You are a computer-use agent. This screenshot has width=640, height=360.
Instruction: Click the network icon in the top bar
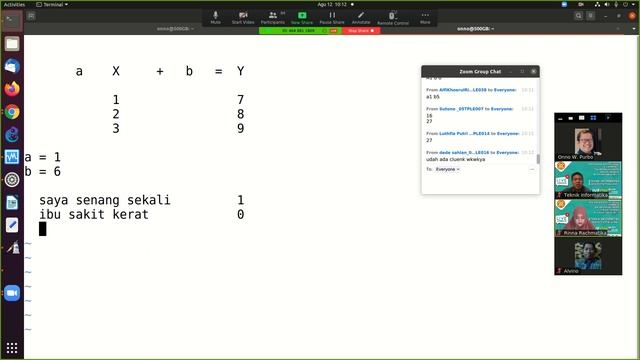click(597, 4)
